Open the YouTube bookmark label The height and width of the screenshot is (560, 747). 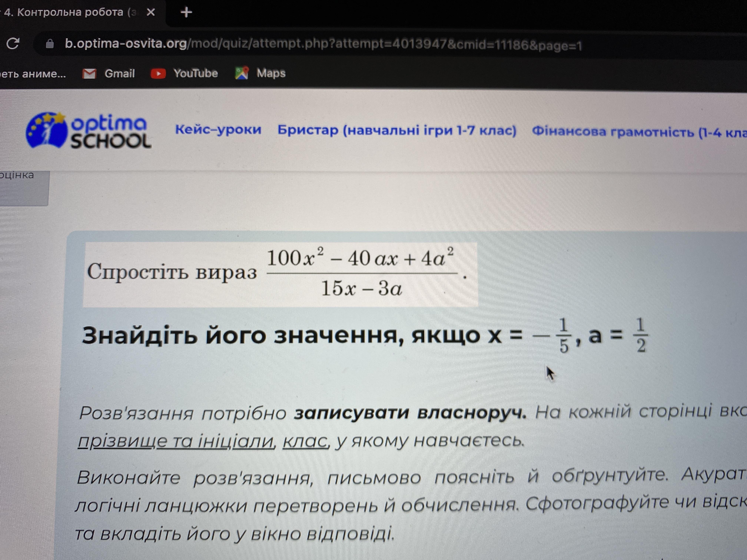195,73
